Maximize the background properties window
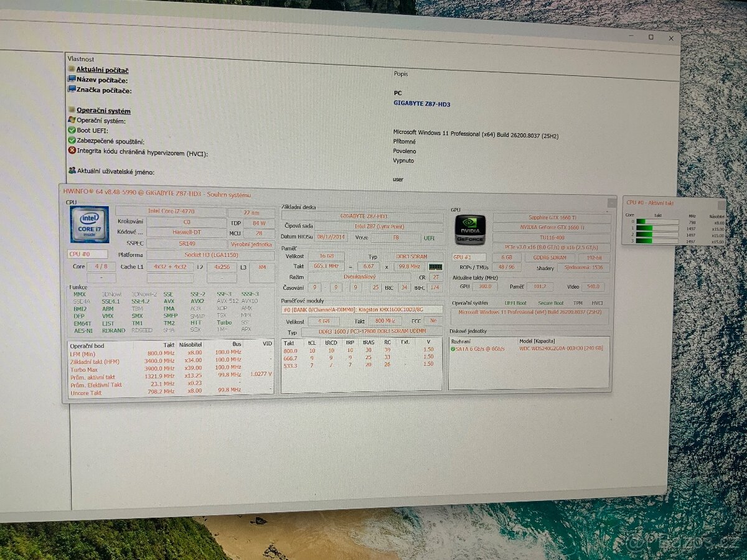 point(651,37)
